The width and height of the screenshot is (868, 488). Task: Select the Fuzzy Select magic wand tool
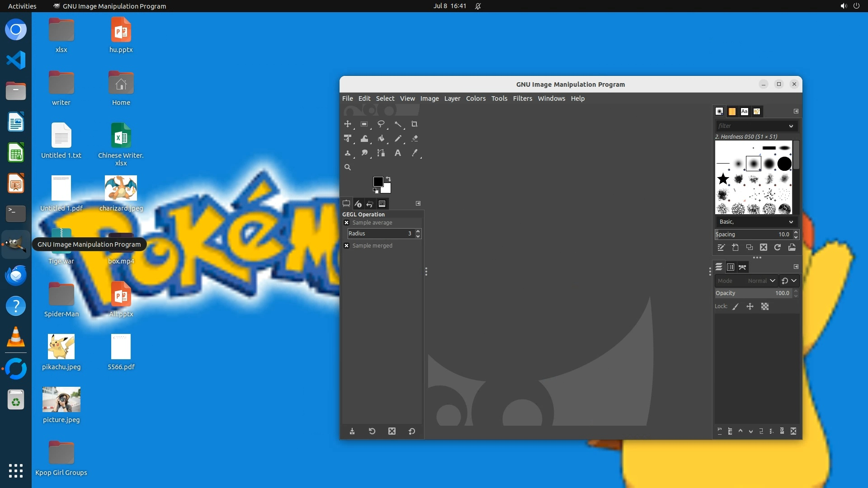398,124
